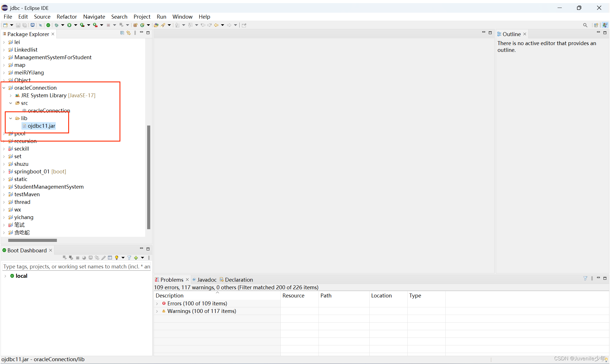Expand the Errors group in Problems
Viewport: 610px width, 364px height.
157,304
